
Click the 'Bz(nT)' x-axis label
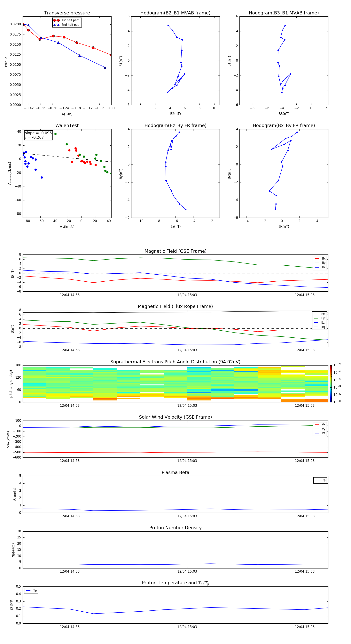click(x=175, y=227)
